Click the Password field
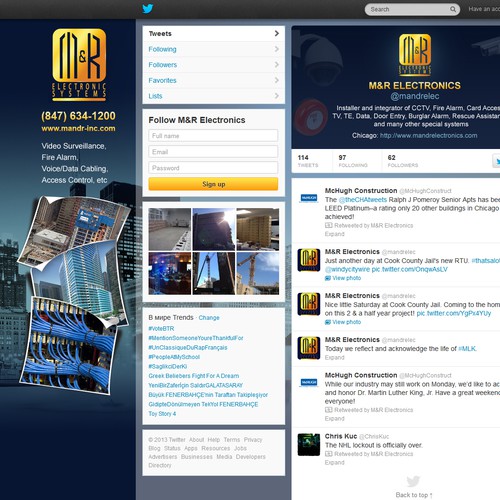Screen dimensions: 500x500 [213, 168]
